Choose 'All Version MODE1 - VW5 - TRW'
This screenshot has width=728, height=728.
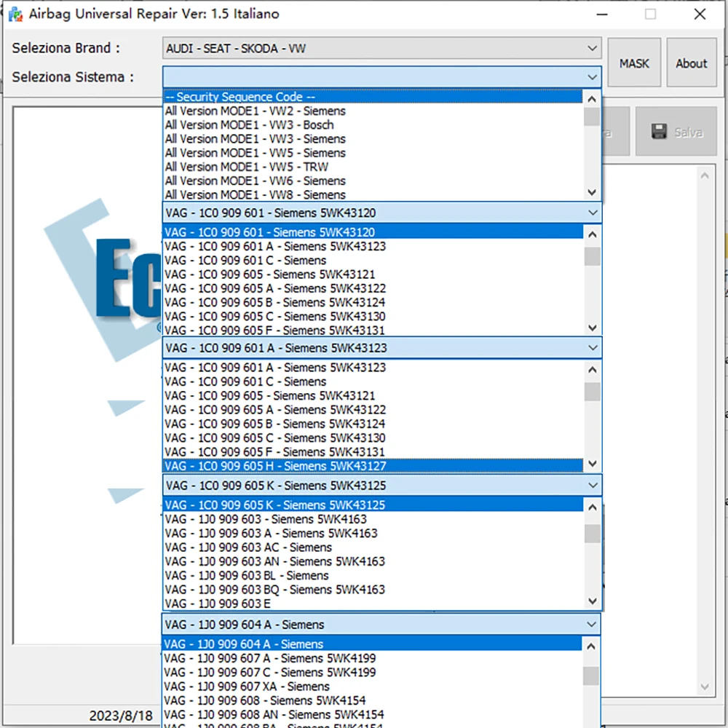point(373,167)
